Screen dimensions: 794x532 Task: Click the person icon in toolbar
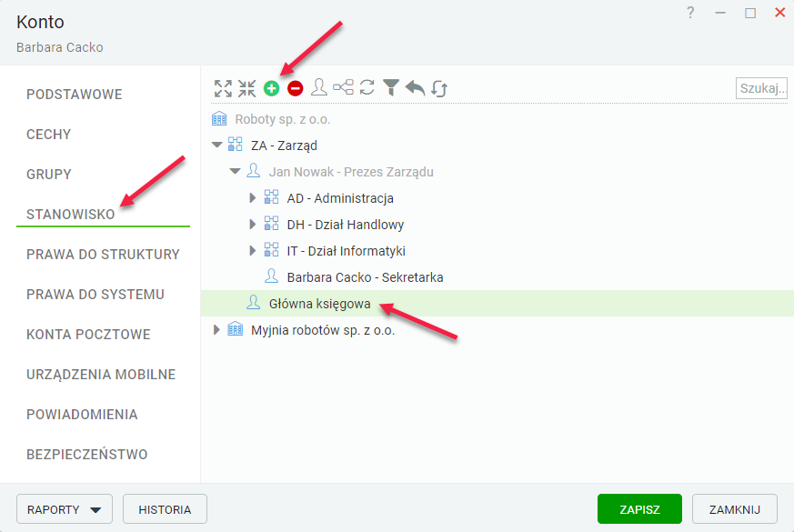tap(319, 87)
